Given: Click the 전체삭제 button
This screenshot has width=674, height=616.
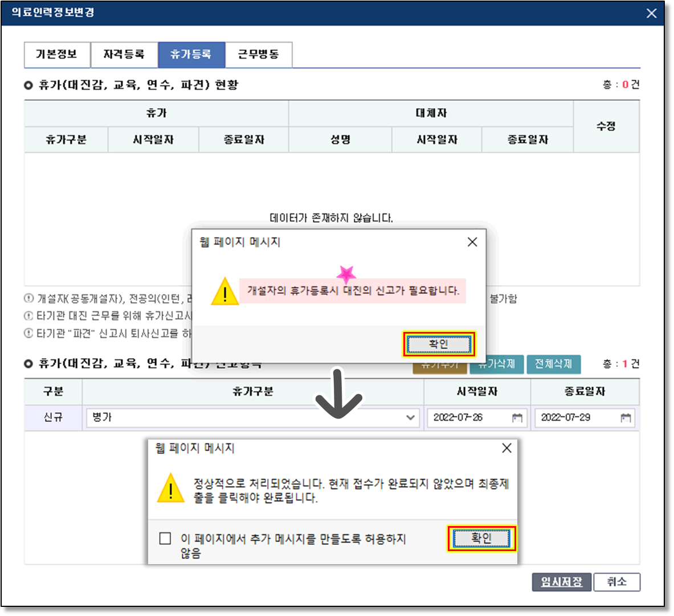Looking at the screenshot, I should coord(553,364).
